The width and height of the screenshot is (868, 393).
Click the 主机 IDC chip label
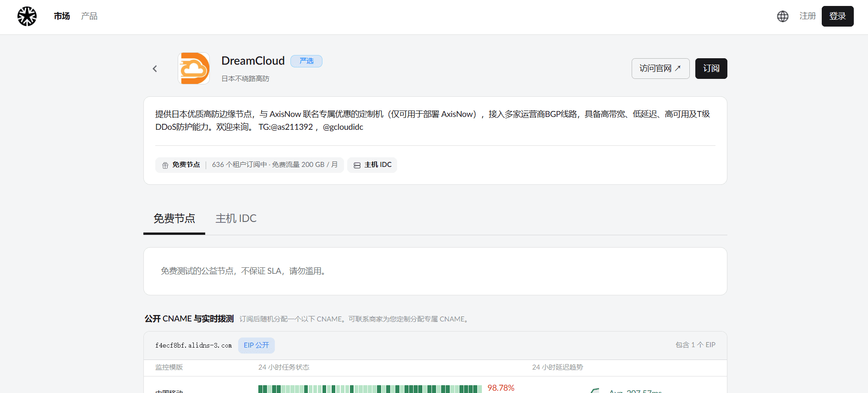[378, 165]
